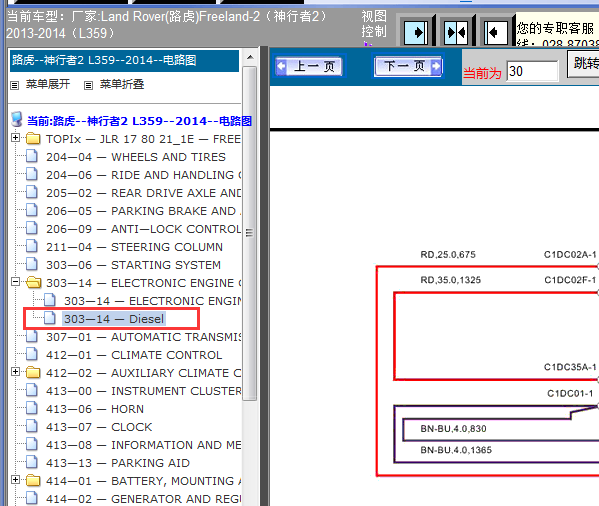Screen dimensions: 599x506
Task: Click page icon for 307—01 AUTOMATIC TRANSMISSION
Action: click(x=32, y=336)
